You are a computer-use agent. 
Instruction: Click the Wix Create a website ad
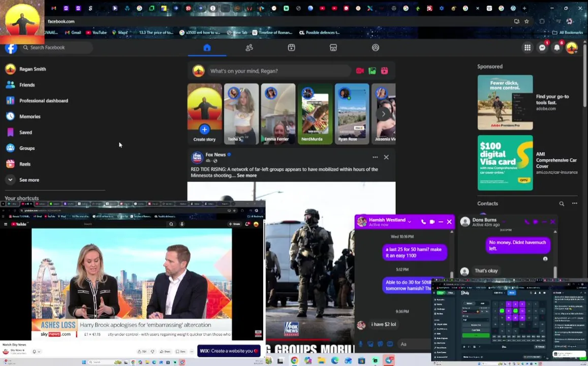(x=229, y=351)
